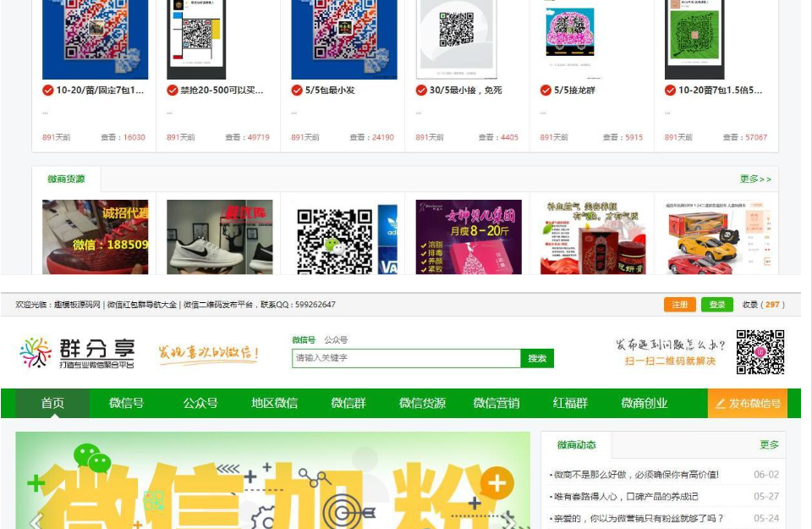This screenshot has width=812, height=529.
Task: Click the 查看：16030 view count
Action: [x=123, y=137]
